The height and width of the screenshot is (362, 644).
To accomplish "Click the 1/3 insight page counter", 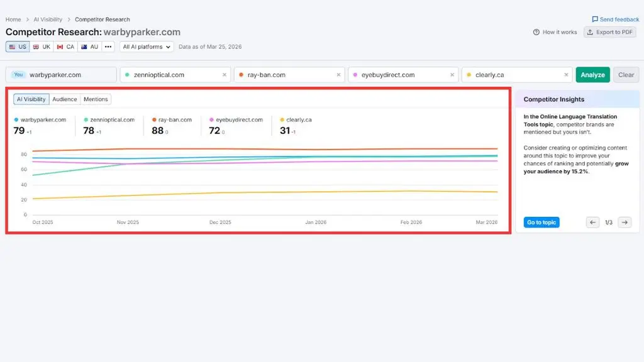I will pos(608,222).
